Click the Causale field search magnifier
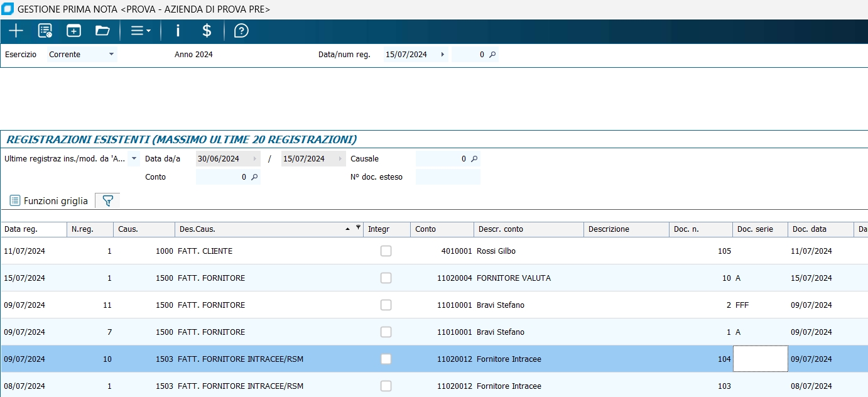This screenshot has height=397, width=868. point(474,159)
